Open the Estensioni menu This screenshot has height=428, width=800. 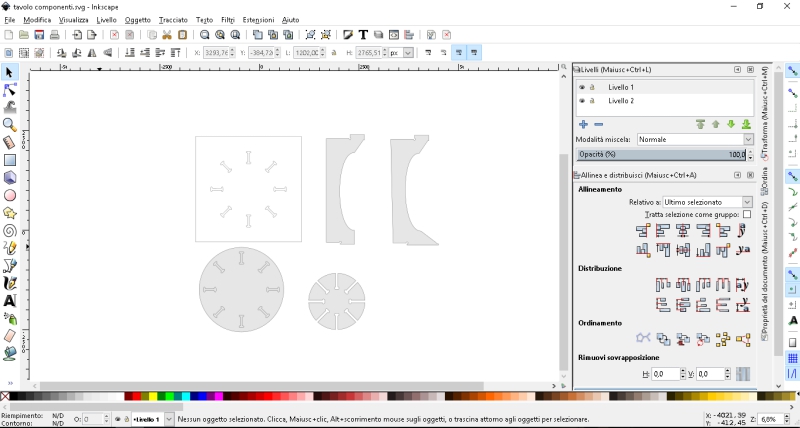click(x=258, y=20)
